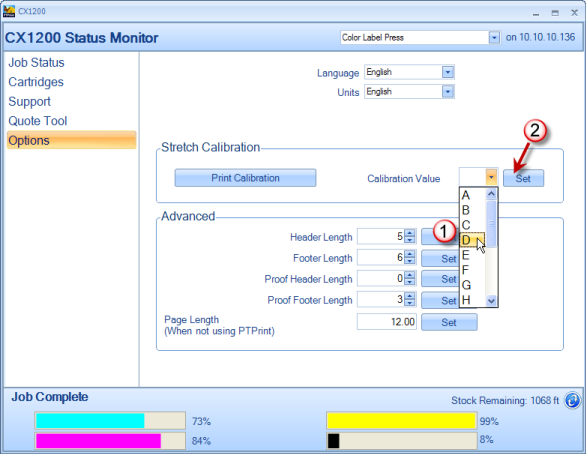Click calibration list scroll down arrow

(491, 300)
